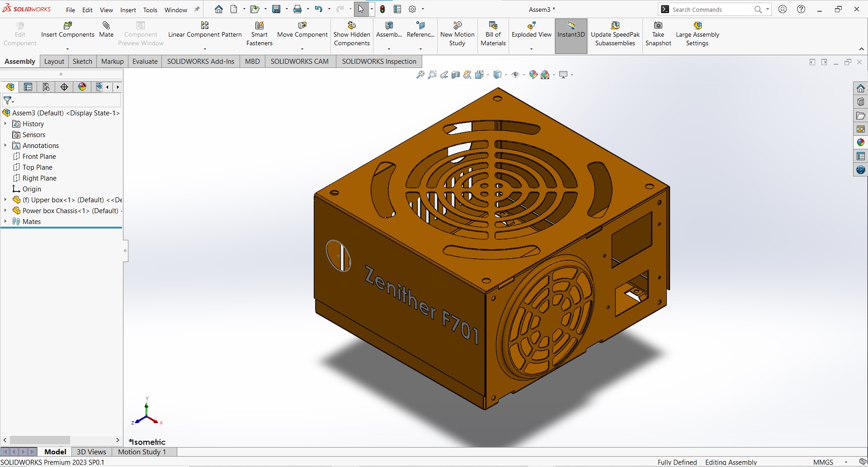Expand the Annotations folder
The width and height of the screenshot is (868, 467).
click(5, 145)
